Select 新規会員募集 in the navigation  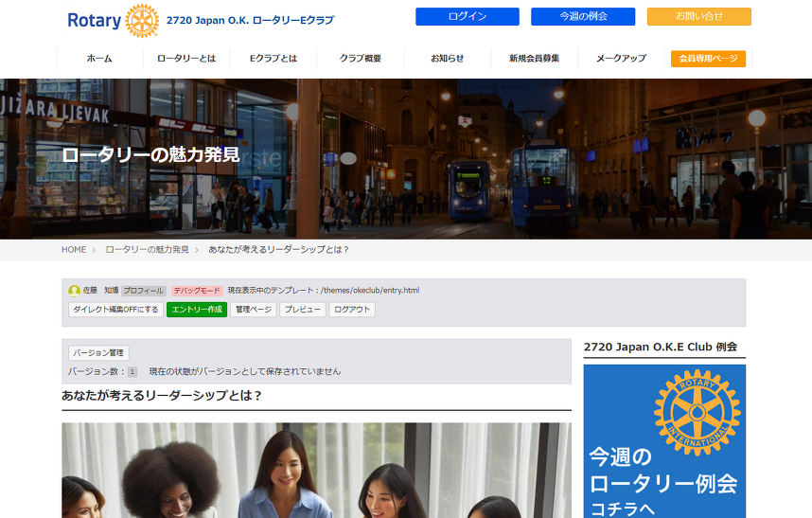coord(534,59)
